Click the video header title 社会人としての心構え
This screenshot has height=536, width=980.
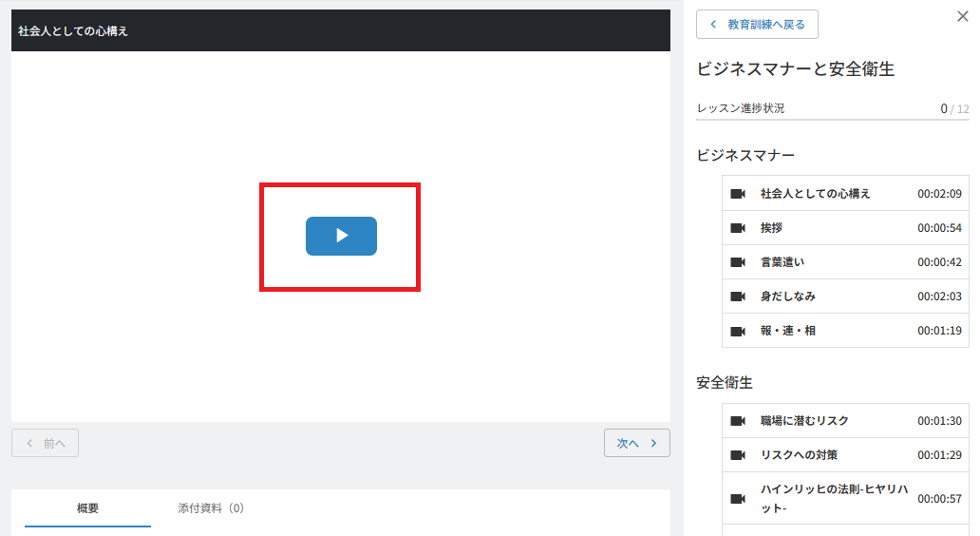[73, 30]
